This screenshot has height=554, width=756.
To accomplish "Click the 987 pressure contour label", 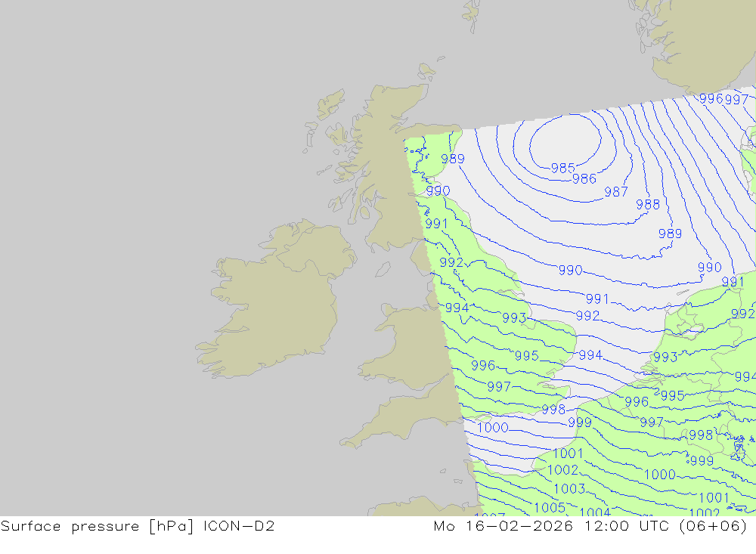I will coord(615,191).
